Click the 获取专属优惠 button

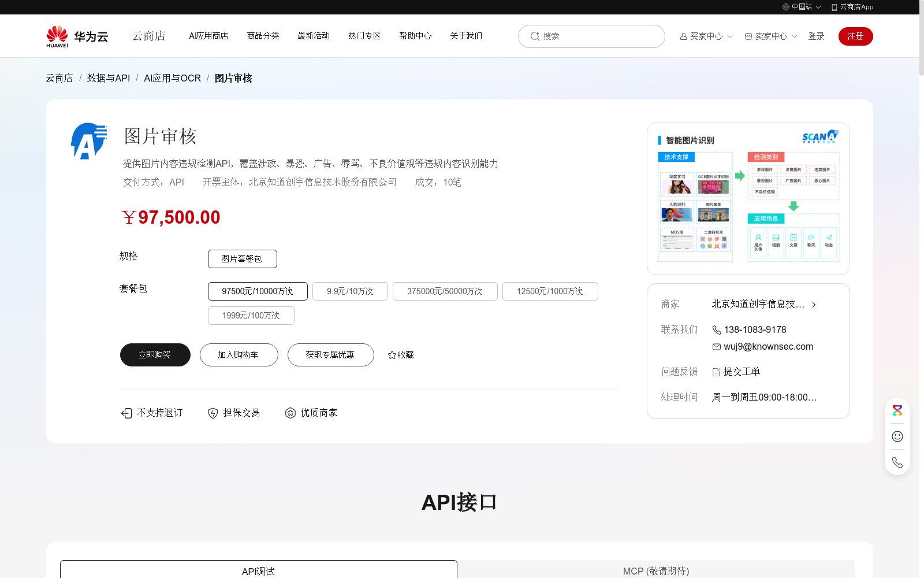pyautogui.click(x=331, y=355)
